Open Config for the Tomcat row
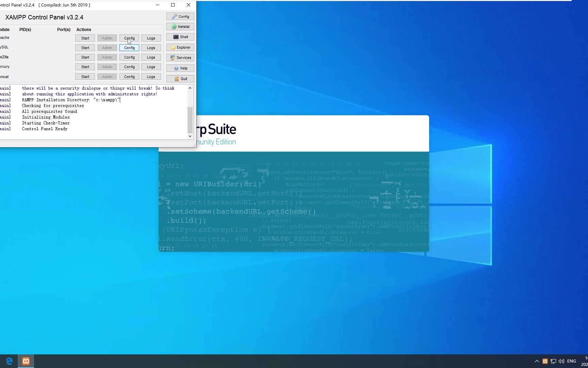The image size is (588, 368). pyautogui.click(x=129, y=77)
